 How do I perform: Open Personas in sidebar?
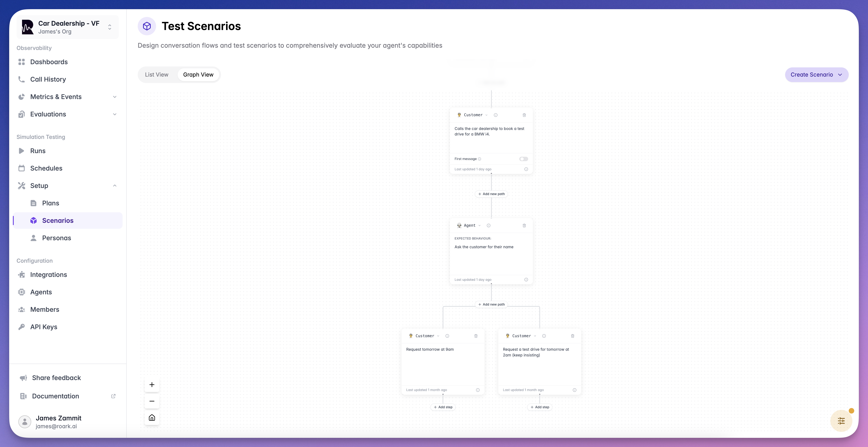click(x=57, y=238)
